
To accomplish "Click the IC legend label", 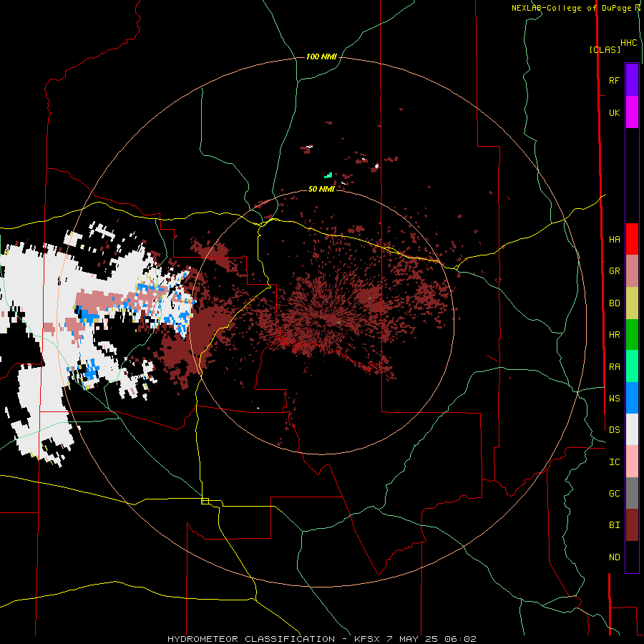I will pos(614,462).
